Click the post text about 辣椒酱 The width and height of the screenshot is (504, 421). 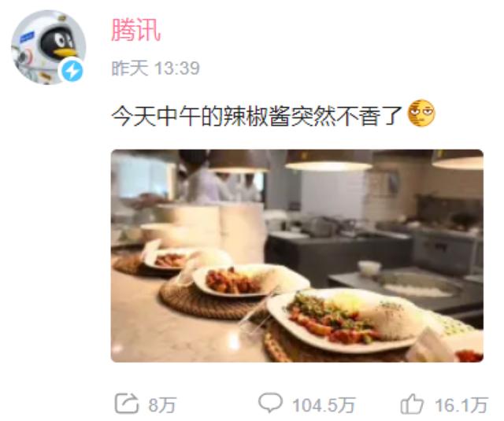click(257, 116)
